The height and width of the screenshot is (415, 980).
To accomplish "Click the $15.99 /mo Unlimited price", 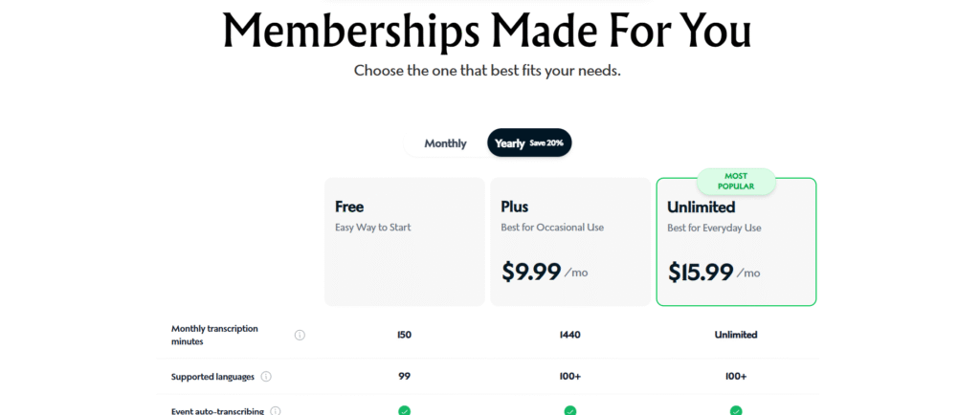I will click(714, 273).
